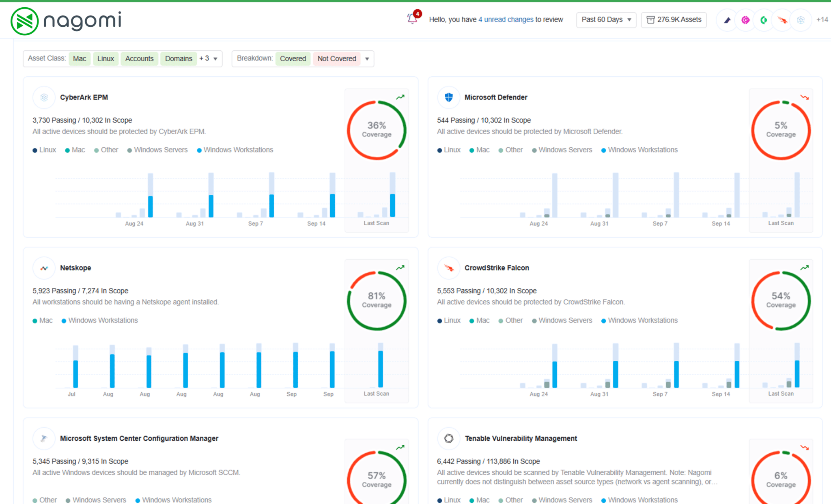Click the CyberArk EPM panel icon

click(44, 97)
